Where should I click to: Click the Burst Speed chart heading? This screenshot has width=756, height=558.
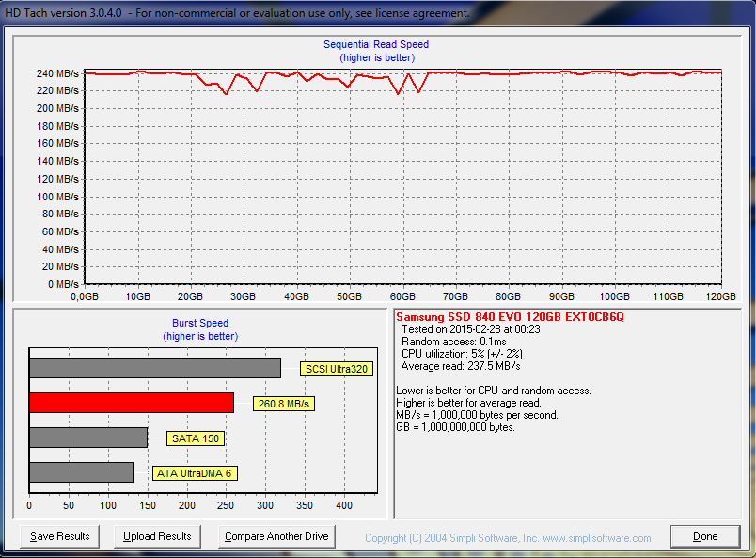200,323
